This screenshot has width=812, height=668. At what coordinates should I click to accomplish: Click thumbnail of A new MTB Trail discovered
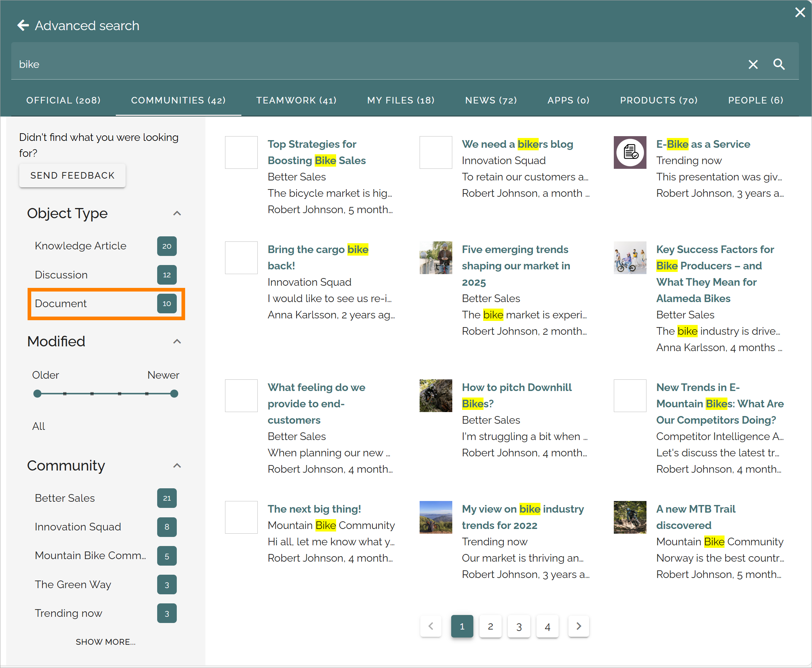tap(630, 517)
